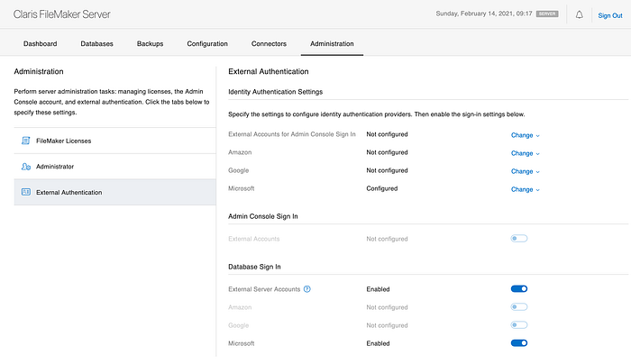Image resolution: width=631 pixels, height=364 pixels.
Task: Enable Amazon database sign-in toggle
Action: (518, 307)
